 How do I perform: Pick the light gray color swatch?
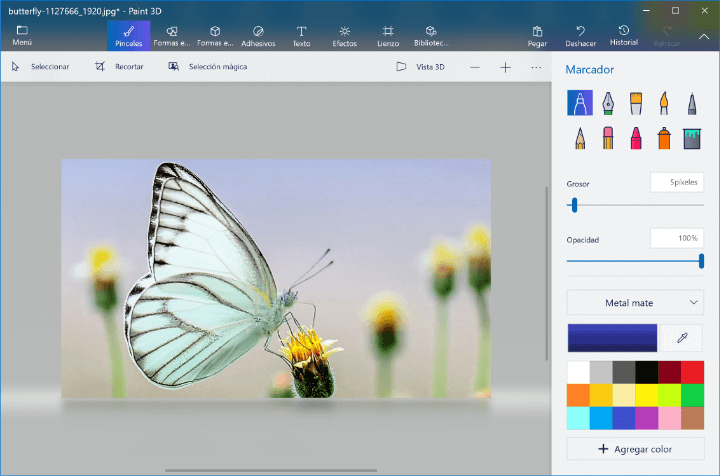click(601, 372)
